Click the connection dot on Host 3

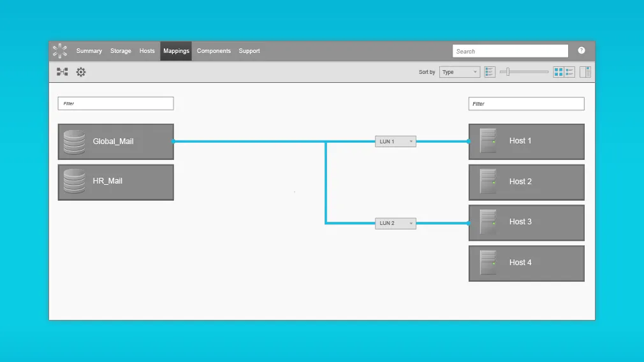(469, 223)
